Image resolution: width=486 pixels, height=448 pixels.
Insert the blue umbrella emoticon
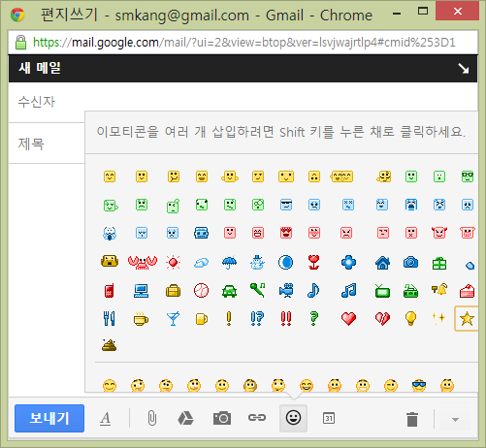[x=229, y=262]
